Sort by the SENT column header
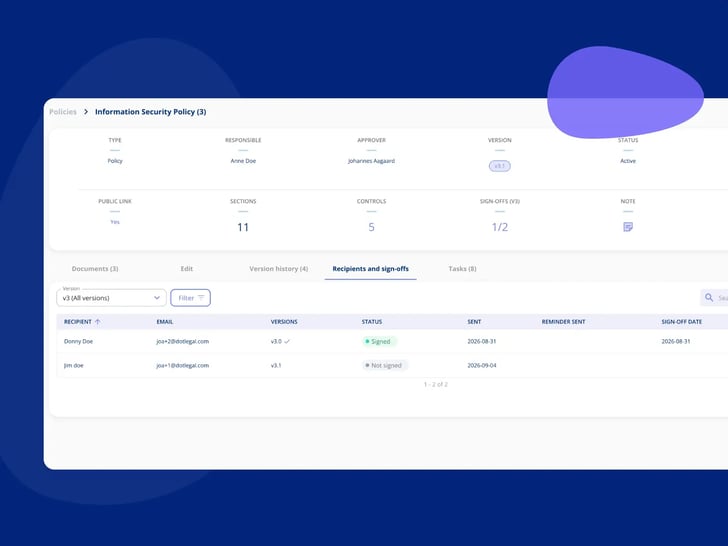This screenshot has width=728, height=546. click(474, 322)
